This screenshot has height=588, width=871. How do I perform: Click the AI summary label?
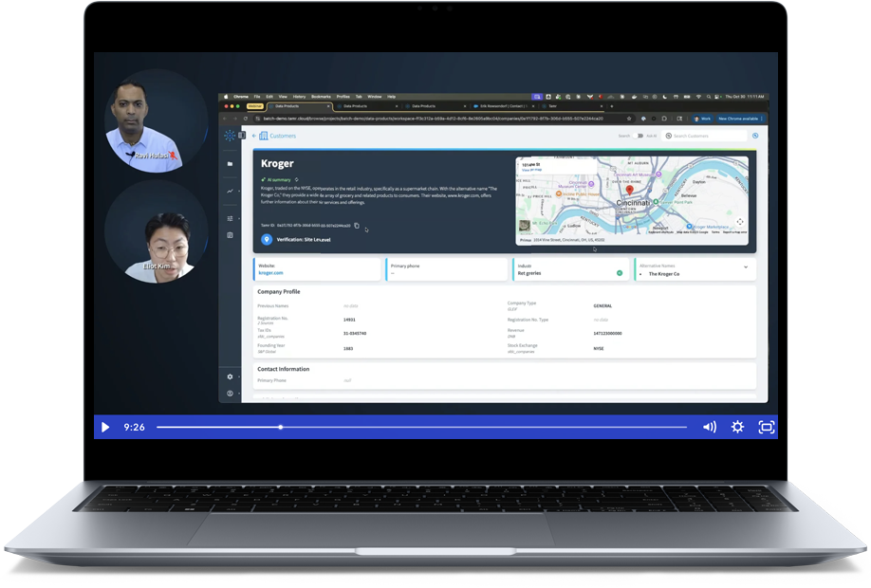coord(279,179)
